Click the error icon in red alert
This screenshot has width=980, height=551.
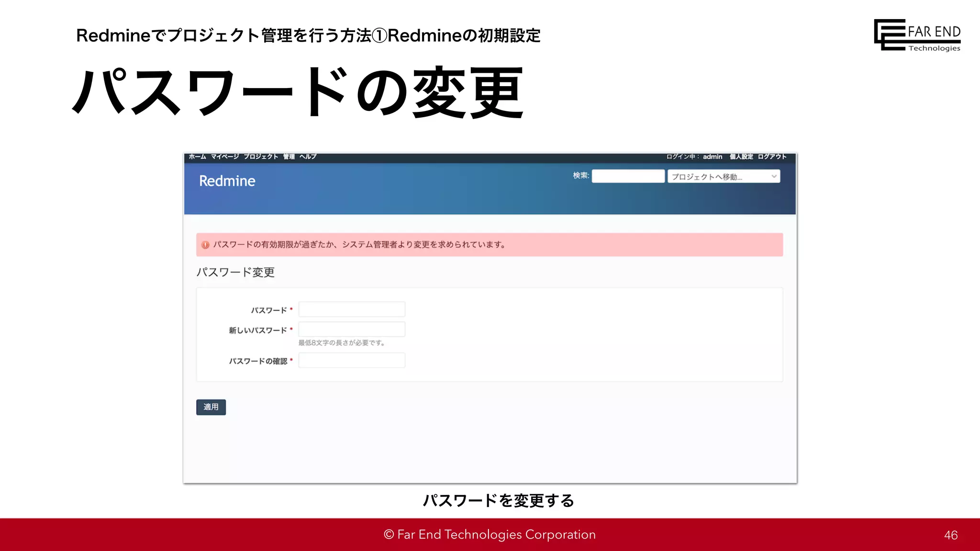(x=205, y=245)
